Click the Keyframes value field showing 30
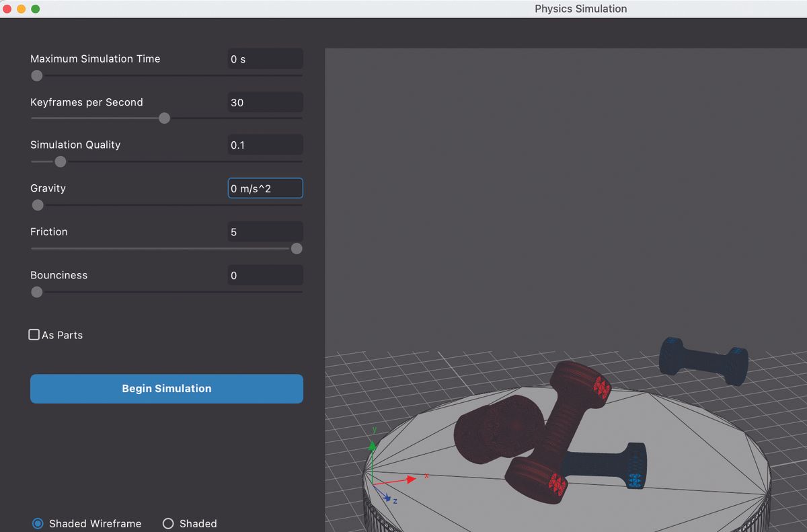The width and height of the screenshot is (807, 532). pyautogui.click(x=265, y=102)
